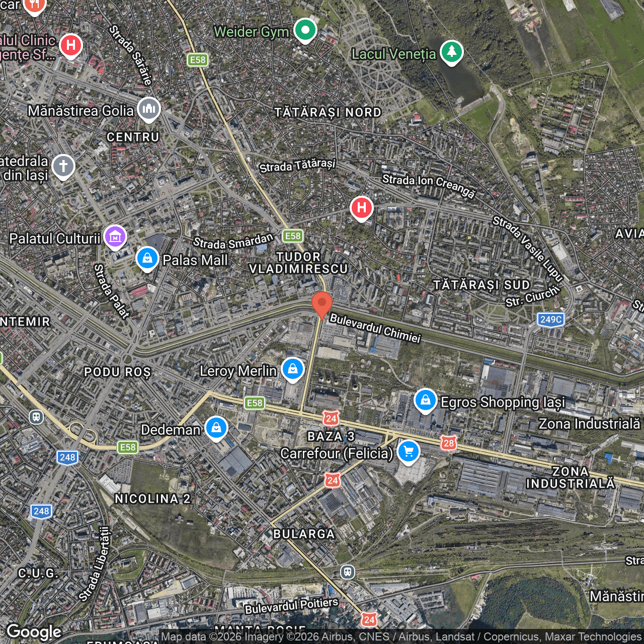644x644 pixels.
Task: Click the Dedeman text label
Action: (171, 430)
